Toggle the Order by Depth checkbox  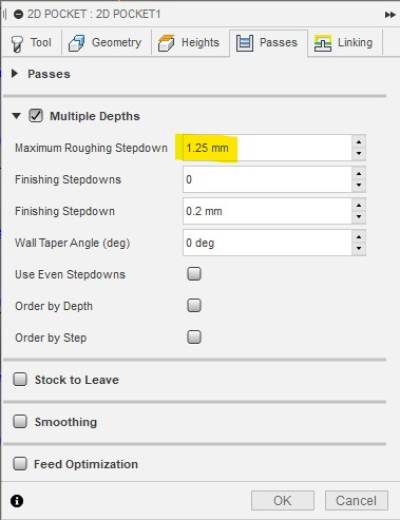click(x=194, y=305)
